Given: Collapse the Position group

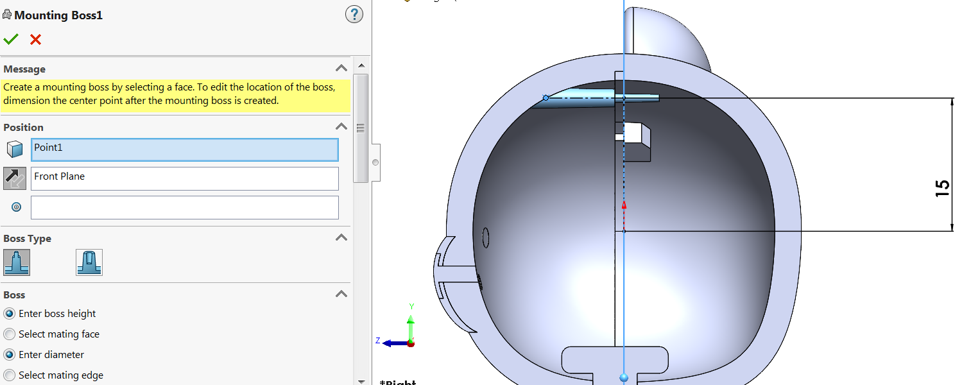Looking at the screenshot, I should pyautogui.click(x=341, y=126).
